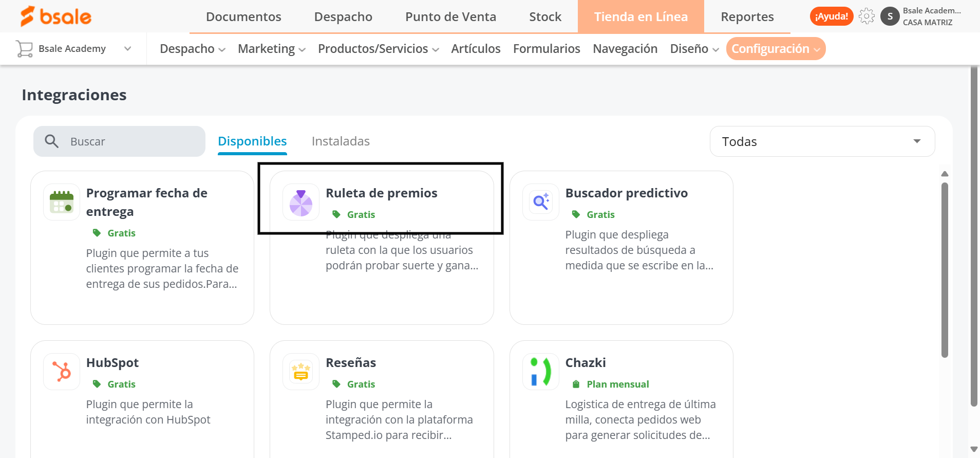
Task: Go to Navegación section
Action: pyautogui.click(x=625, y=49)
